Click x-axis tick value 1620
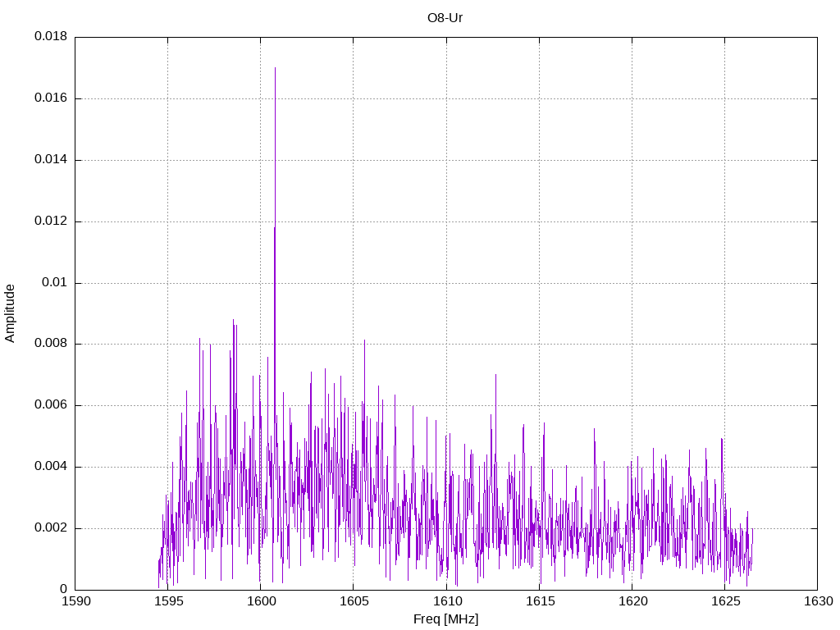 632,601
